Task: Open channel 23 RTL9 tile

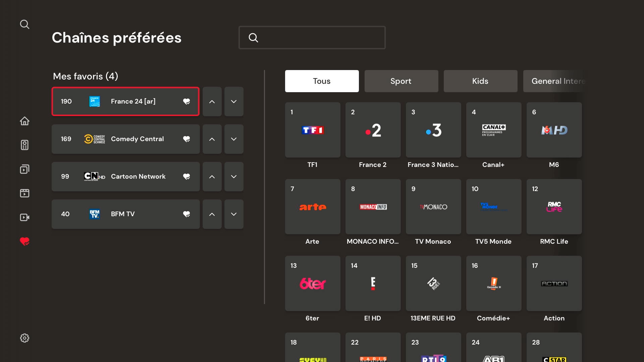Action: (x=433, y=348)
